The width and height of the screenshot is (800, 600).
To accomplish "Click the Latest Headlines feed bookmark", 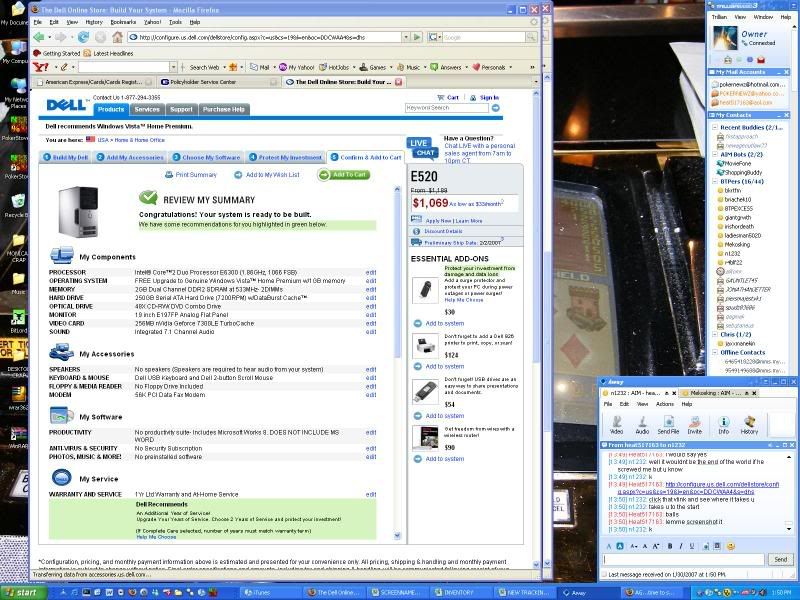I will (x=108, y=53).
